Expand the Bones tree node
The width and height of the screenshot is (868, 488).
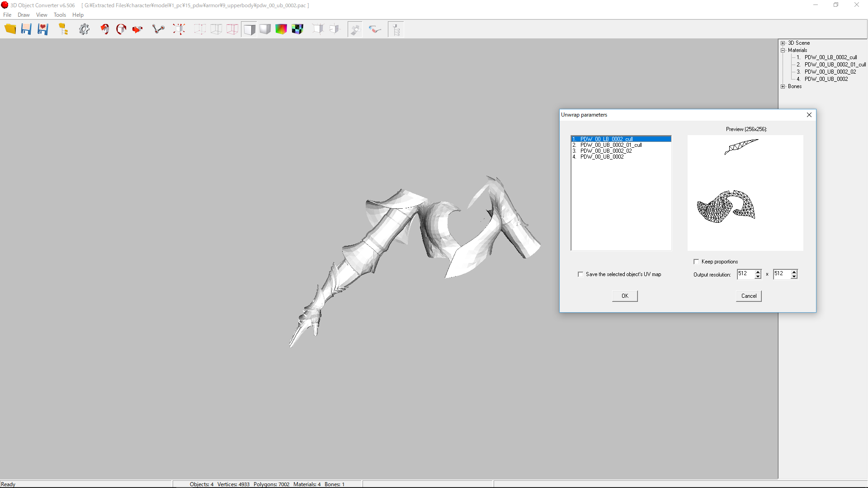pyautogui.click(x=783, y=86)
